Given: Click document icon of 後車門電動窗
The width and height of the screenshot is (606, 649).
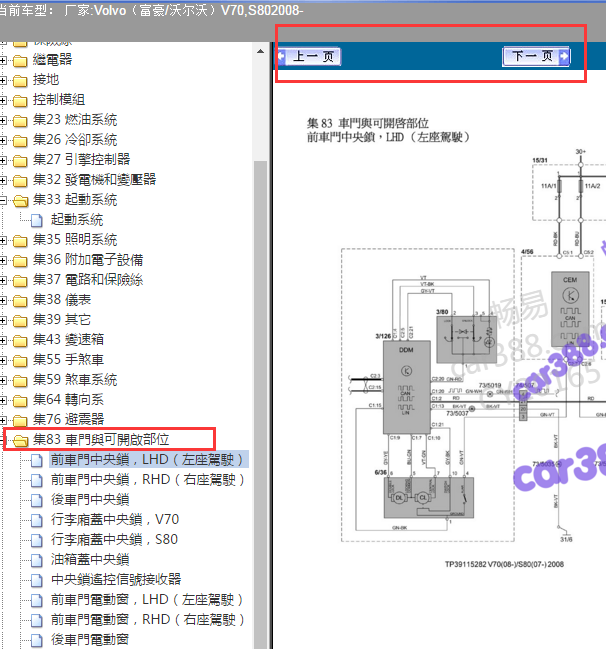Looking at the screenshot, I should (x=37, y=640).
